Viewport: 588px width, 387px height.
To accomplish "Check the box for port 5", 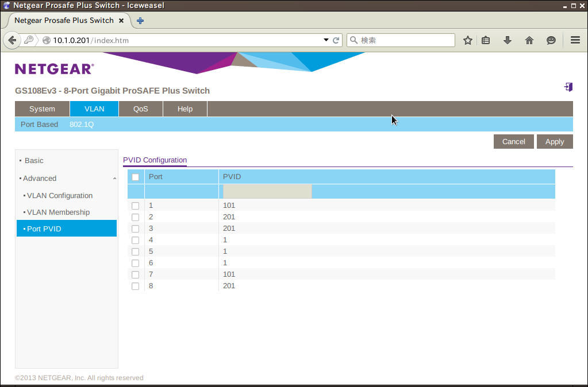I will click(136, 251).
